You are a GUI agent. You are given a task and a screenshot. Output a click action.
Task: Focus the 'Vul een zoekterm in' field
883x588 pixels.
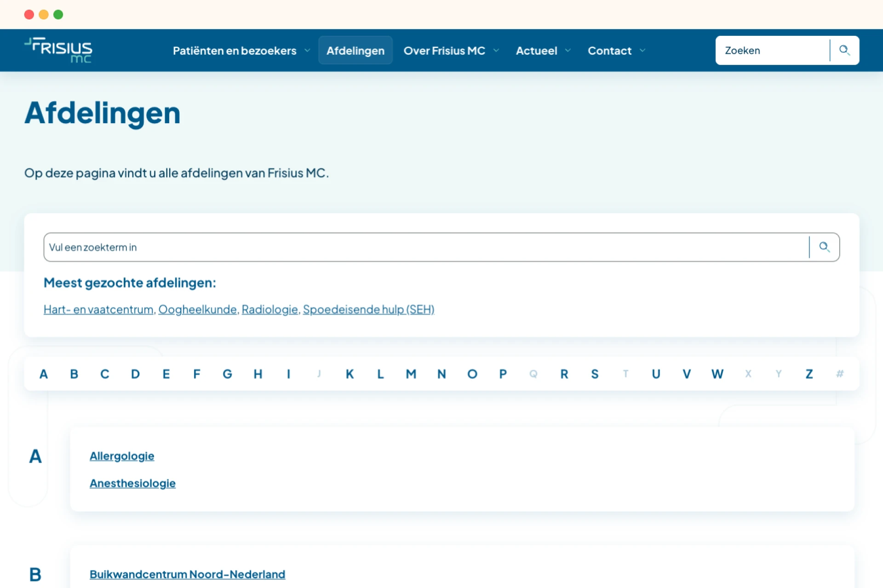point(426,247)
